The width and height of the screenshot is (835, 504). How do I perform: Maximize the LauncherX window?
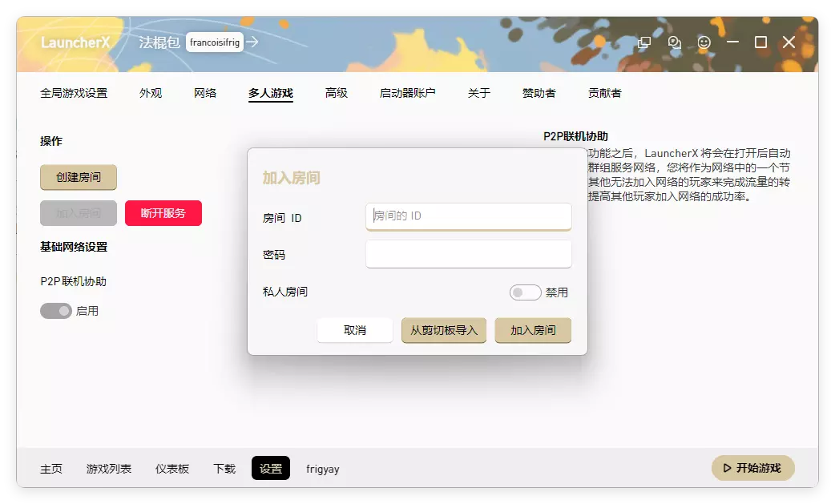pyautogui.click(x=761, y=42)
